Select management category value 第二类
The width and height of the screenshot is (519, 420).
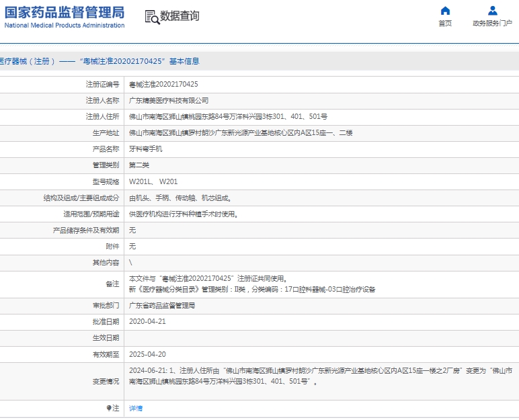(139, 165)
